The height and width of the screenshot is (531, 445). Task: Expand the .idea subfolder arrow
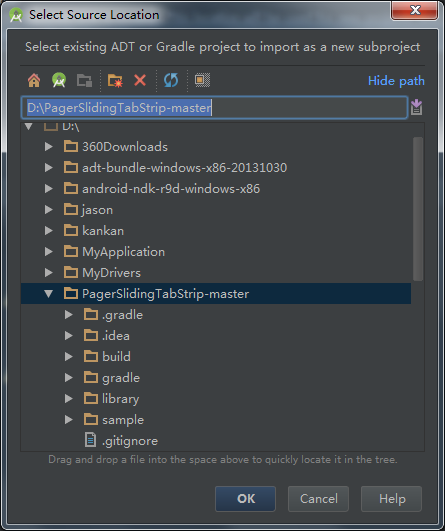point(69,336)
